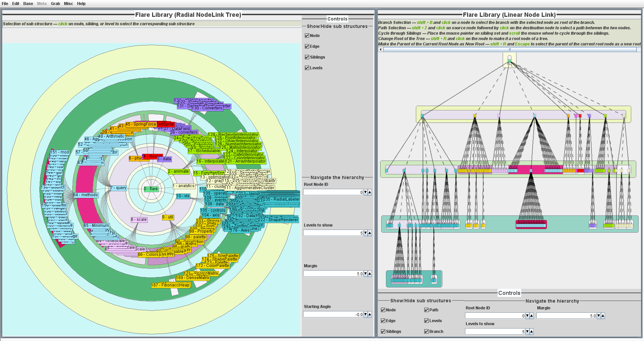The image size is (644, 341).
Task: Select the '7 - query' node
Action: (x=118, y=188)
